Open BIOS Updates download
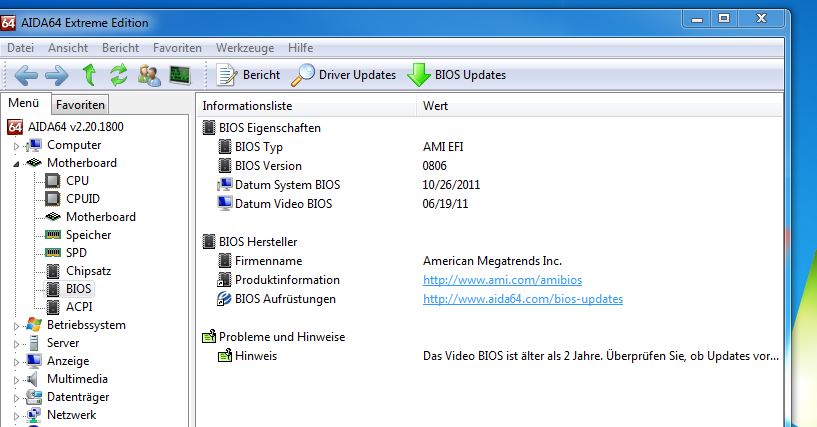The width and height of the screenshot is (817, 427). tap(456, 75)
